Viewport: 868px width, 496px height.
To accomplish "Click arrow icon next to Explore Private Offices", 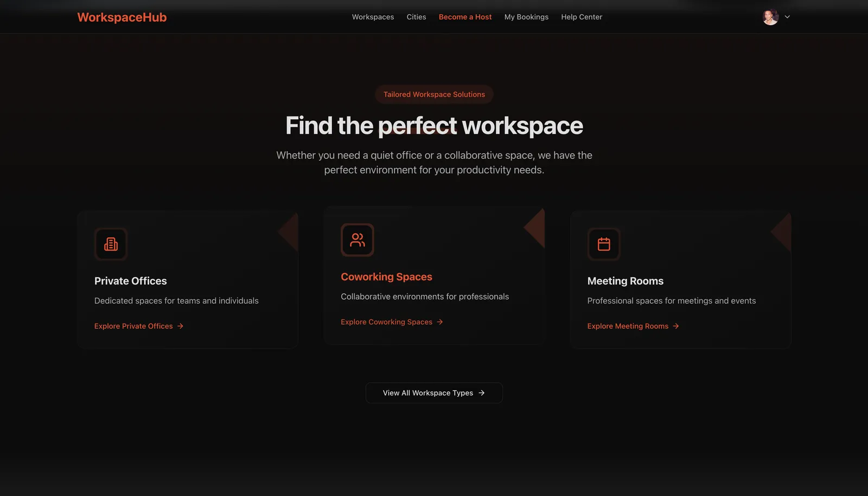I will coord(180,326).
